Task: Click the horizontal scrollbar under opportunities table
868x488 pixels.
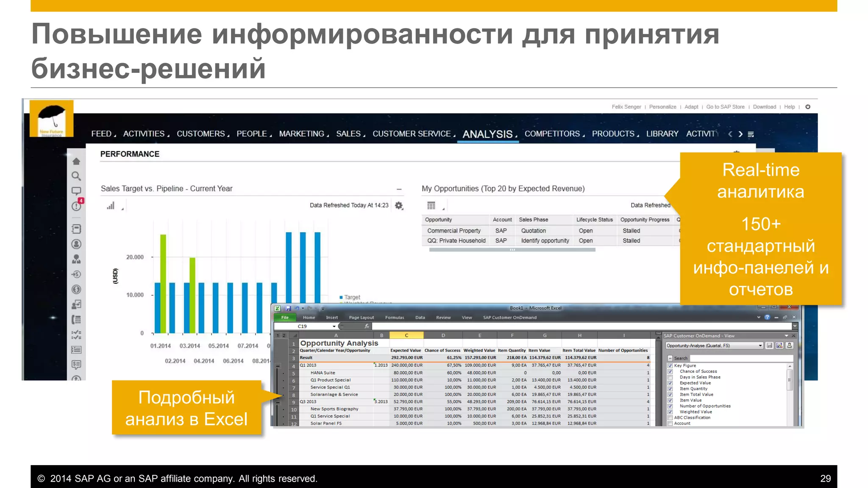Action: tap(512, 250)
